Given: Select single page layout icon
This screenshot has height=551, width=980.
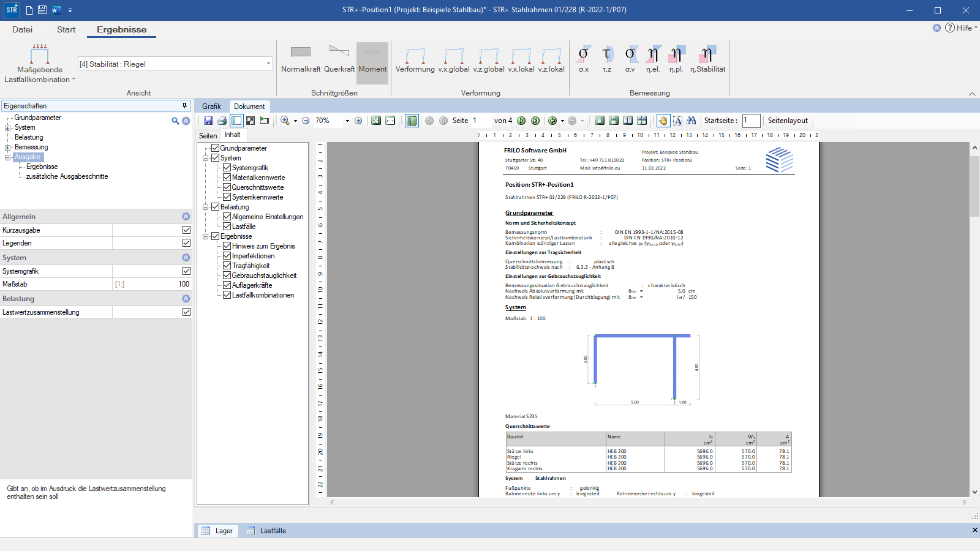Looking at the screenshot, I should tap(600, 121).
